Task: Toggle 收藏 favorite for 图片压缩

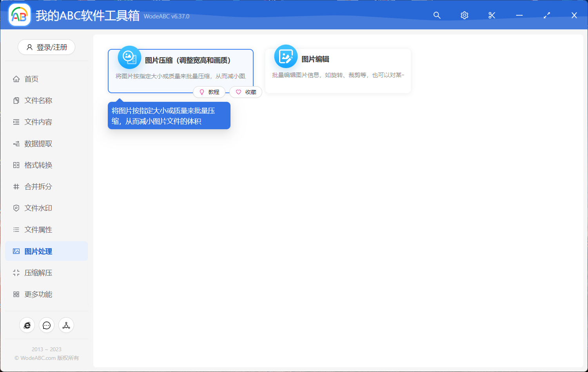Action: click(x=245, y=92)
